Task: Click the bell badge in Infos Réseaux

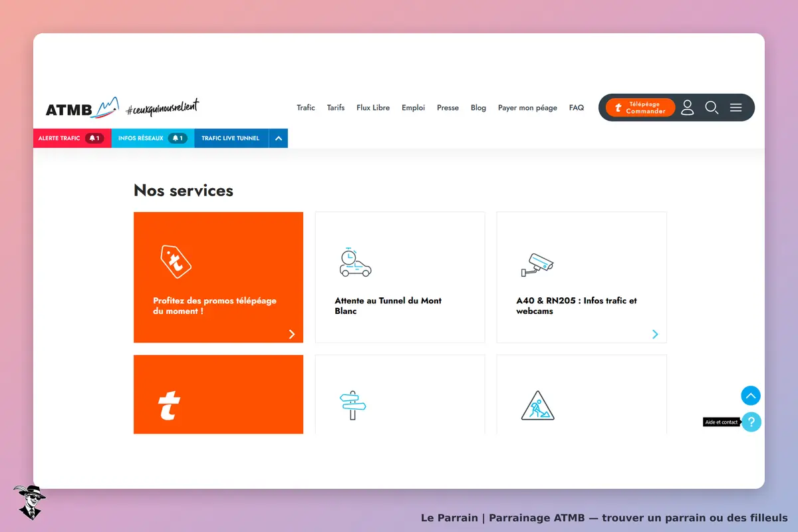Action: (x=178, y=138)
